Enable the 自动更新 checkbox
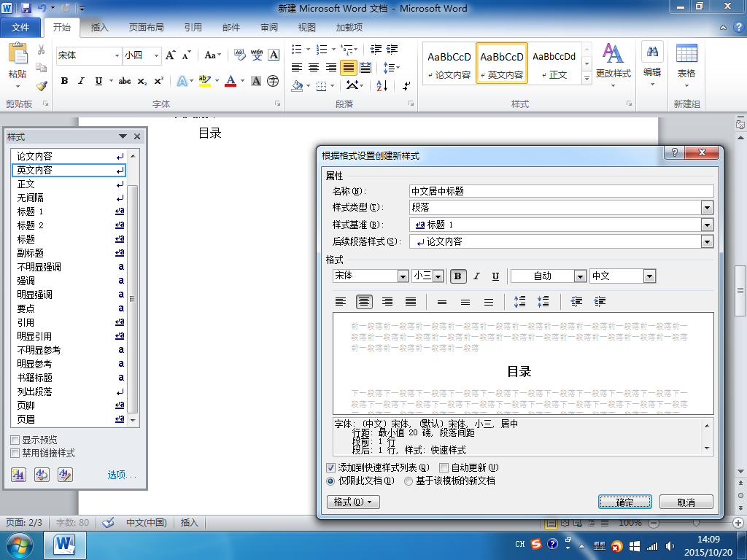The height and width of the screenshot is (560, 747). point(444,467)
